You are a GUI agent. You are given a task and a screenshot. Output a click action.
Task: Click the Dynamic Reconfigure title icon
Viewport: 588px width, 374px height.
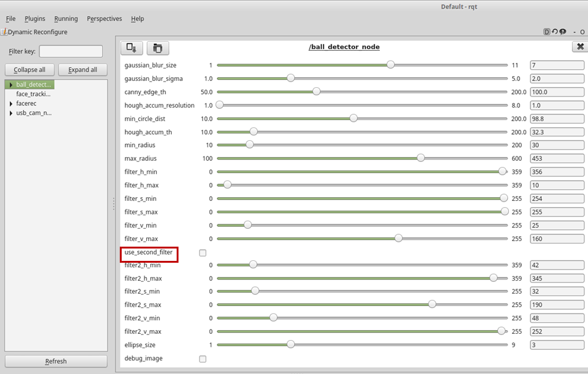coord(4,32)
